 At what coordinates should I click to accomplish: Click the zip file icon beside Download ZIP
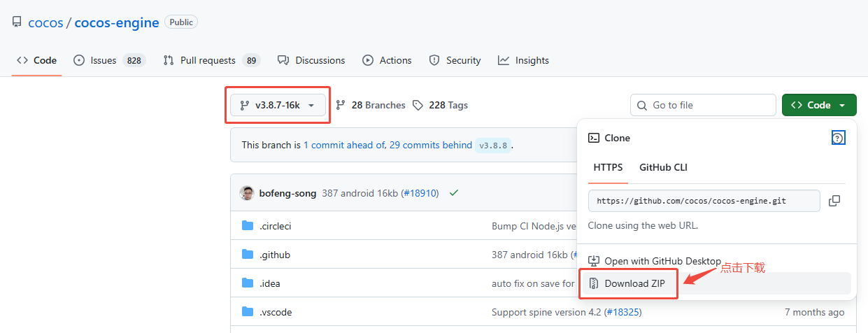pos(594,283)
